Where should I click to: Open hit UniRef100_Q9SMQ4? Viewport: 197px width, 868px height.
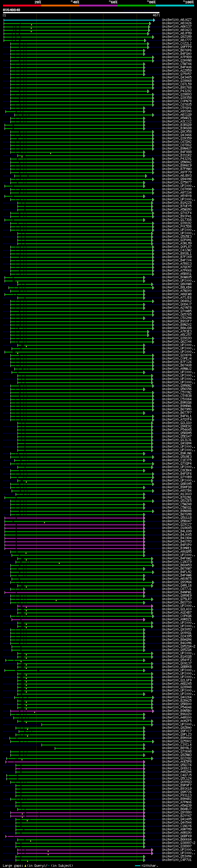coord(177,582)
